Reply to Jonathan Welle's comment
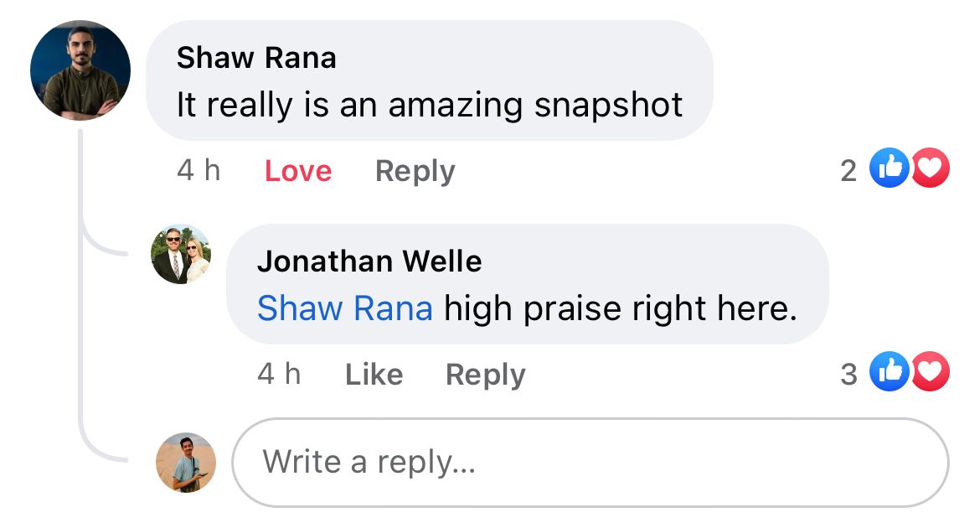Viewport: 980px width, 528px height. coord(485,375)
